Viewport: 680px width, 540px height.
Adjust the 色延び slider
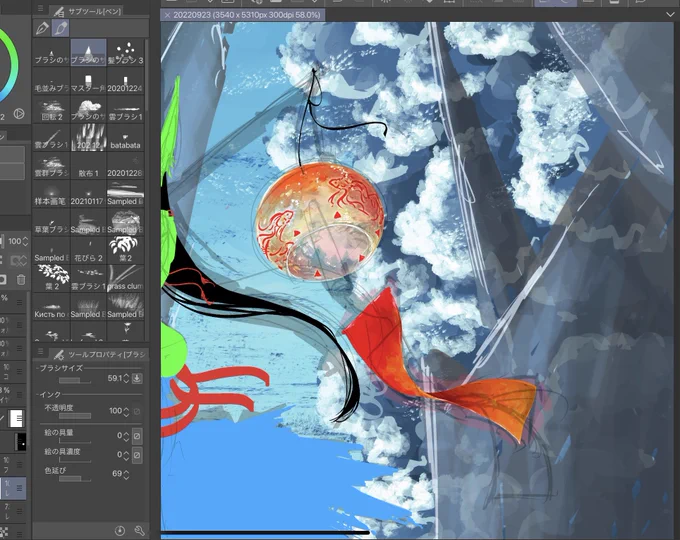coord(75,478)
